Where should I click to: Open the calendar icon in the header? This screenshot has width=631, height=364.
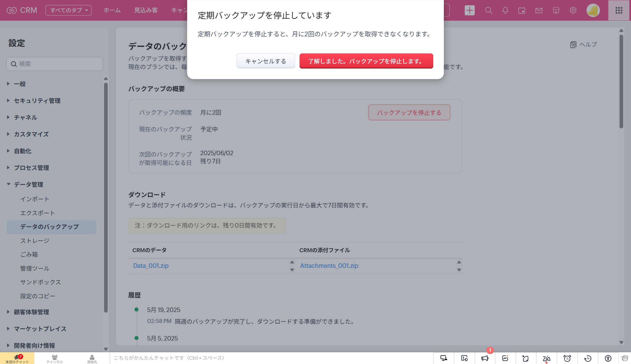[522, 10]
